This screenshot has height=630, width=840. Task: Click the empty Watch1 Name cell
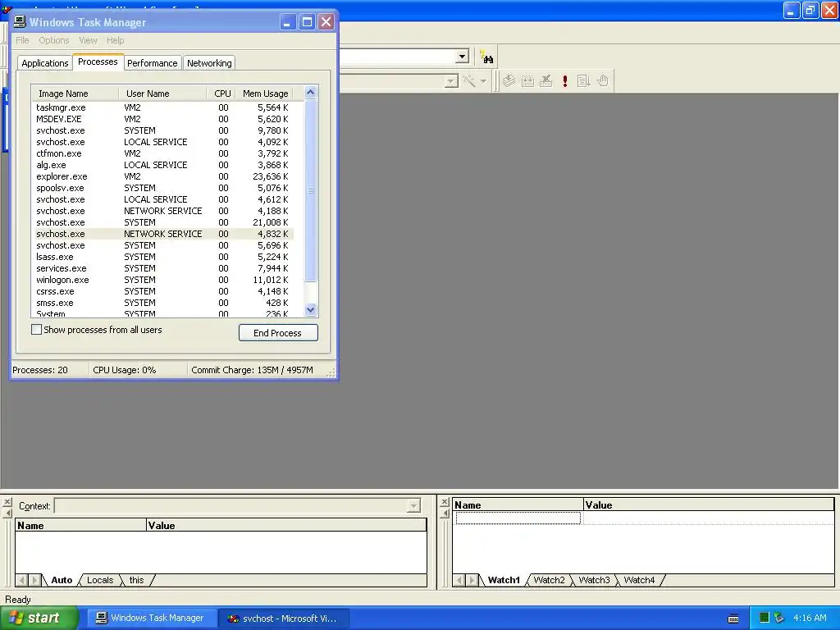(x=518, y=518)
